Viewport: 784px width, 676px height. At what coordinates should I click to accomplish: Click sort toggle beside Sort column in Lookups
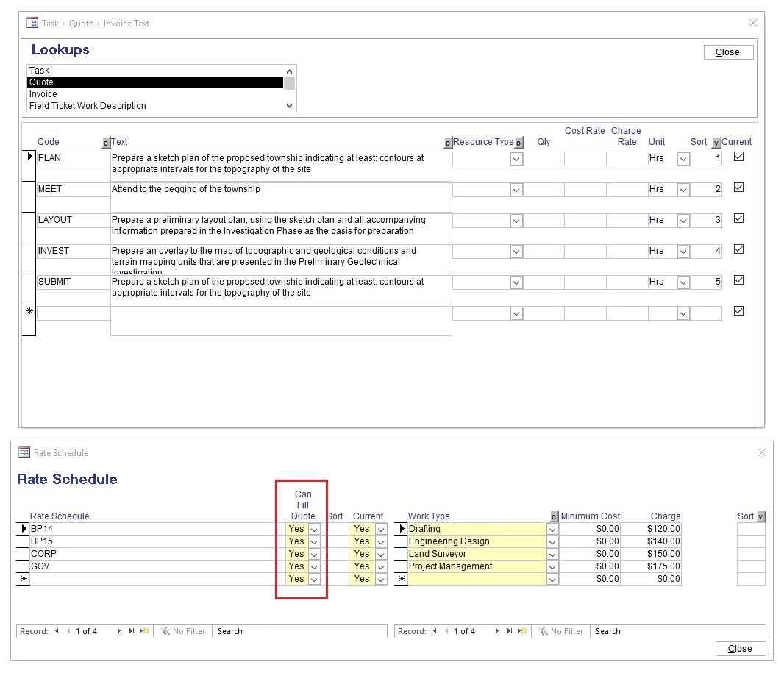pyautogui.click(x=716, y=143)
